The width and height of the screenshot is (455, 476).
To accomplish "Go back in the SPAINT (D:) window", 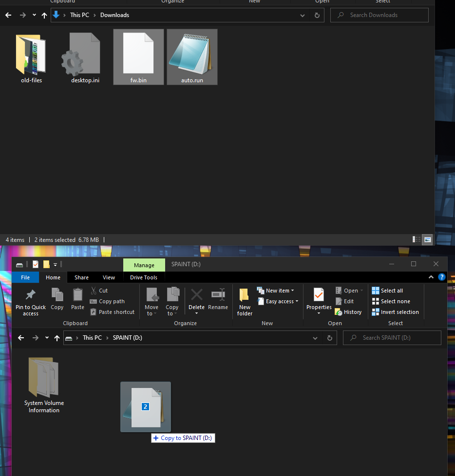I will (21, 338).
